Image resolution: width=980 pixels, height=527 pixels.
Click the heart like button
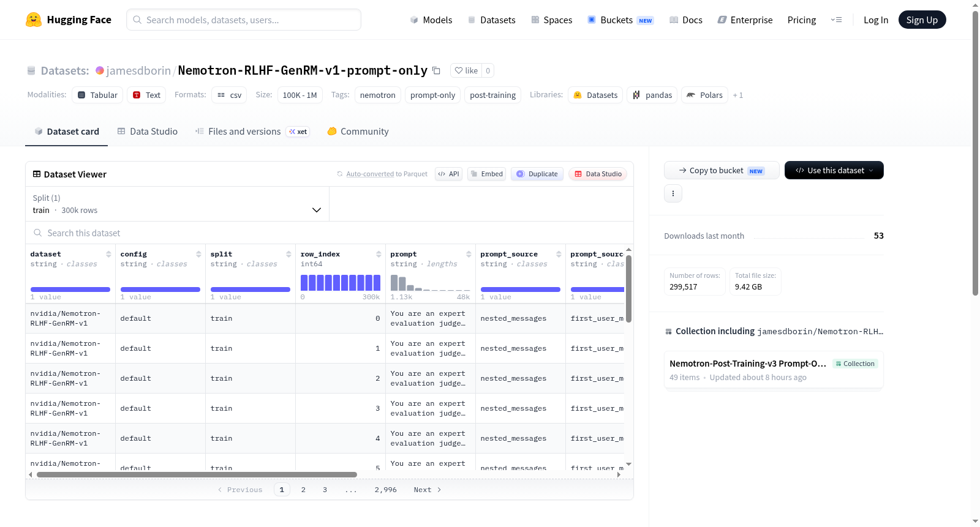coord(466,70)
